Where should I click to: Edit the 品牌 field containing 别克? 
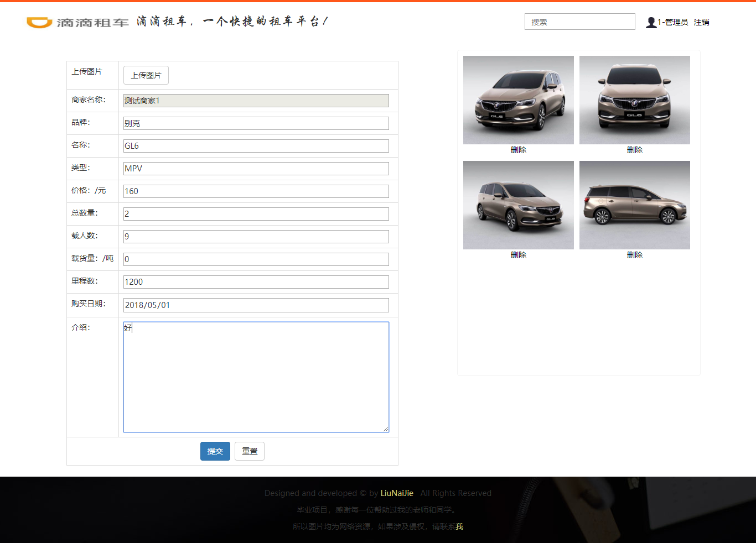click(256, 123)
